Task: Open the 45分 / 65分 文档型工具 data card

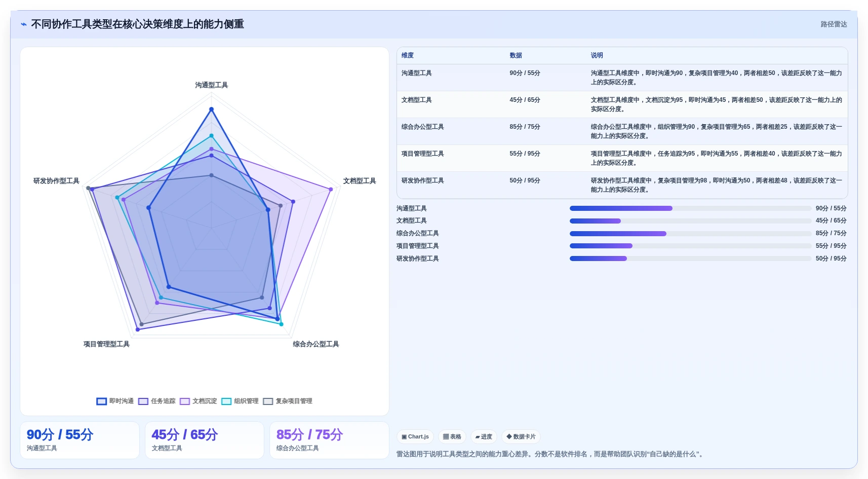Action: coord(205,440)
